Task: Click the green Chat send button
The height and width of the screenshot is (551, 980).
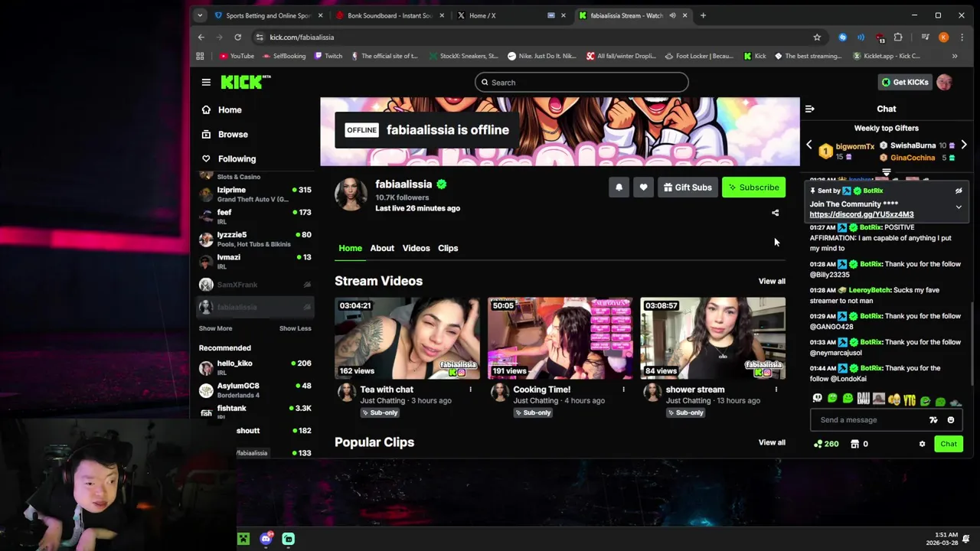Action: point(949,444)
